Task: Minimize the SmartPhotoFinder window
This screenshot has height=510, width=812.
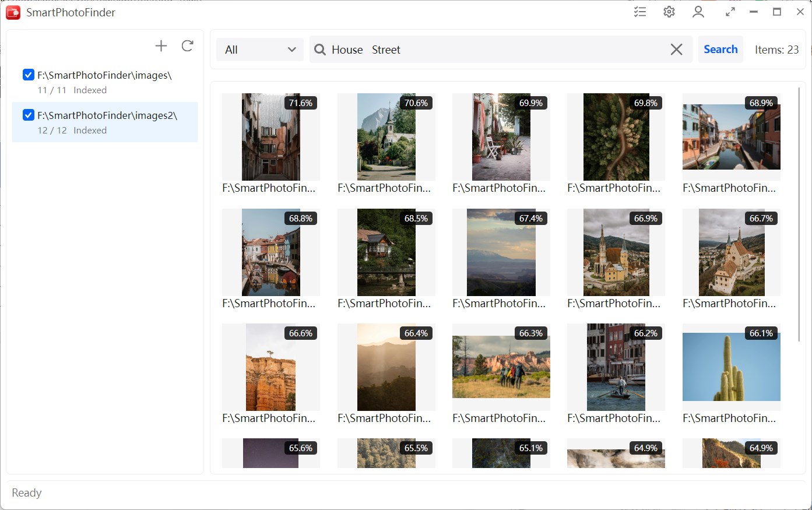Action: pyautogui.click(x=754, y=12)
